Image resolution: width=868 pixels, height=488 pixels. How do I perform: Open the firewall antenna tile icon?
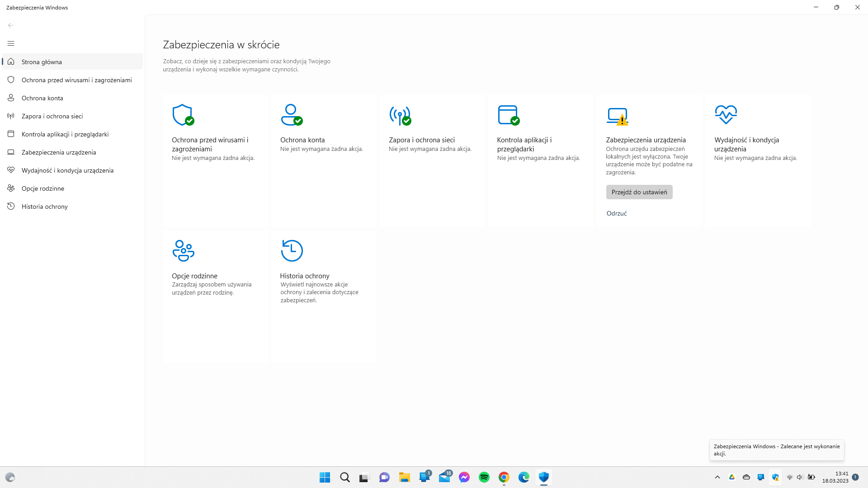pyautogui.click(x=400, y=115)
